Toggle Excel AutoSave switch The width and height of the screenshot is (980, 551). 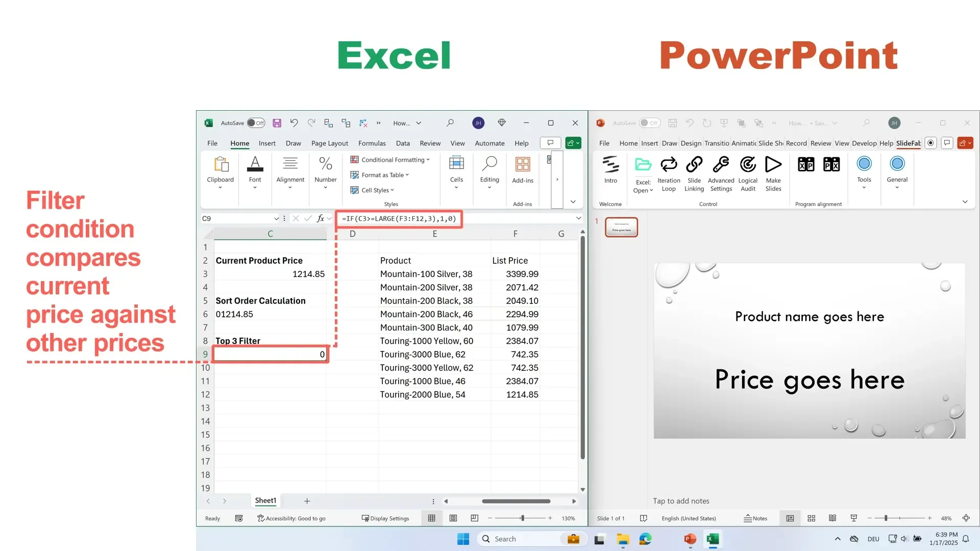click(256, 123)
